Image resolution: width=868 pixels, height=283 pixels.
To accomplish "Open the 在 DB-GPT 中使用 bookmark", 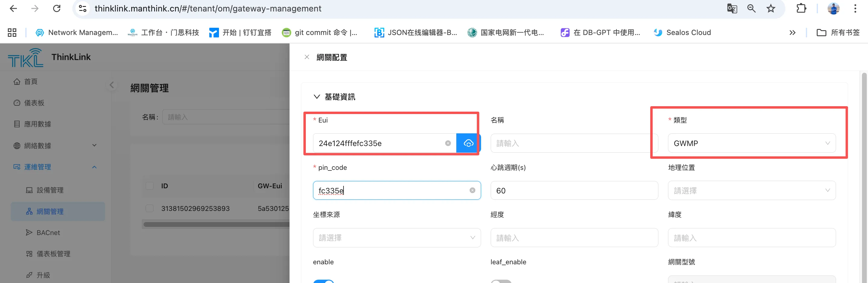I will (x=600, y=32).
